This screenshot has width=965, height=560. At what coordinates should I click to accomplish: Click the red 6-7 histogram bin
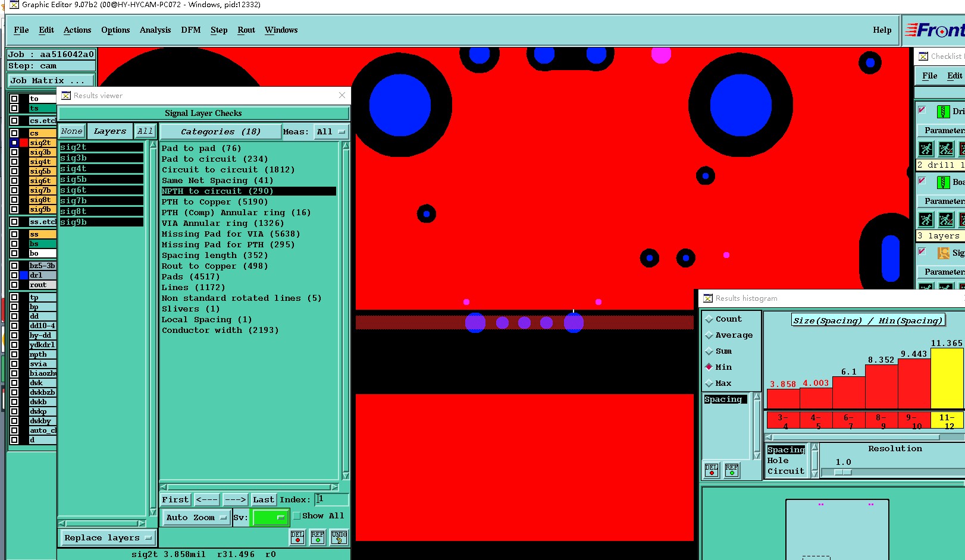point(849,420)
